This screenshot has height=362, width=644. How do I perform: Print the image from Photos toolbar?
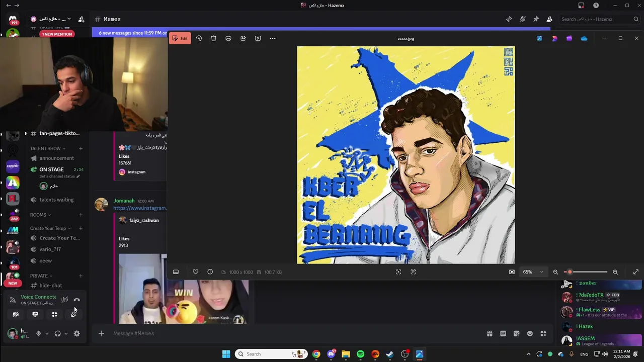[x=228, y=38]
